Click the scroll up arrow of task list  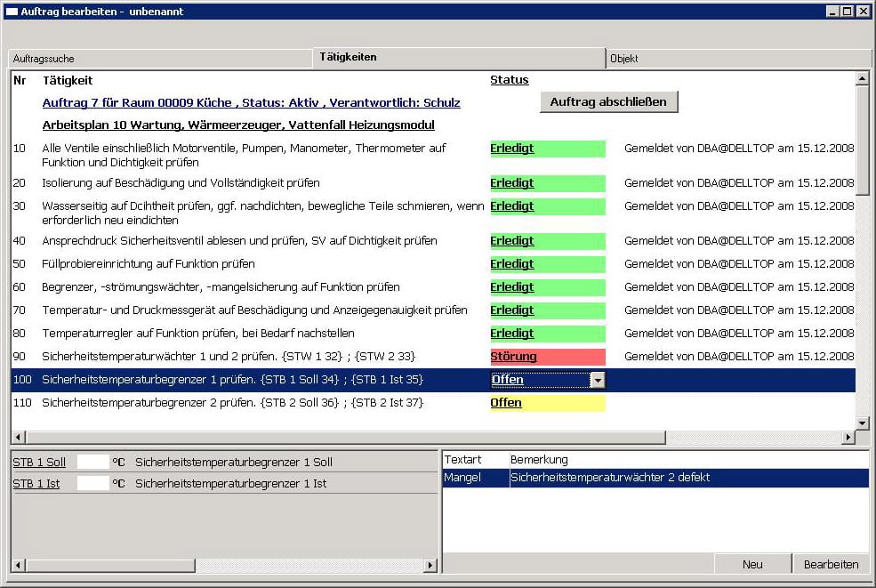pyautogui.click(x=863, y=79)
